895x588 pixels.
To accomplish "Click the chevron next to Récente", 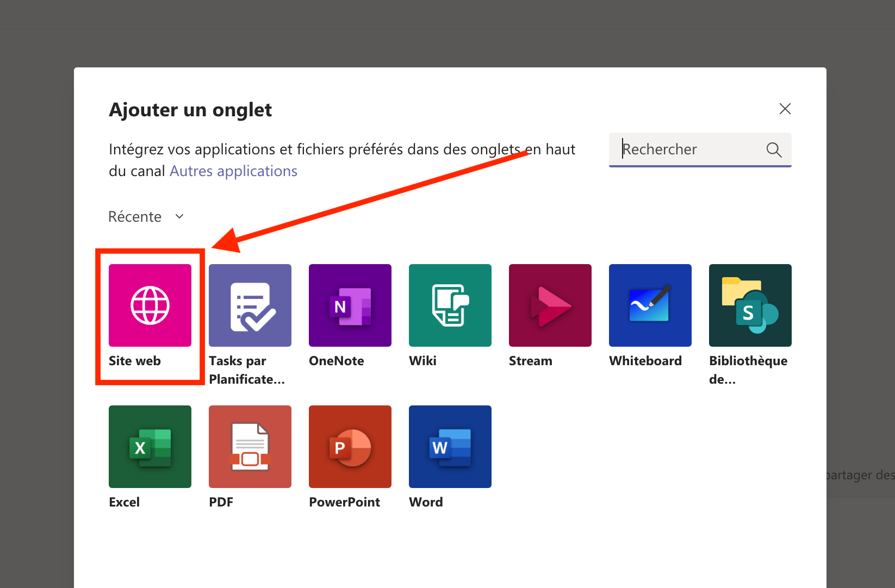I will [x=179, y=217].
